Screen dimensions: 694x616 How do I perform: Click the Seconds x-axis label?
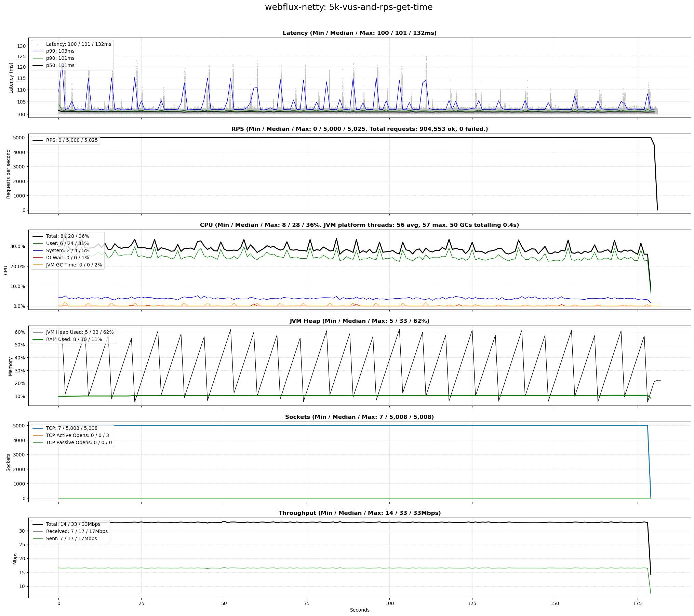pyautogui.click(x=359, y=610)
